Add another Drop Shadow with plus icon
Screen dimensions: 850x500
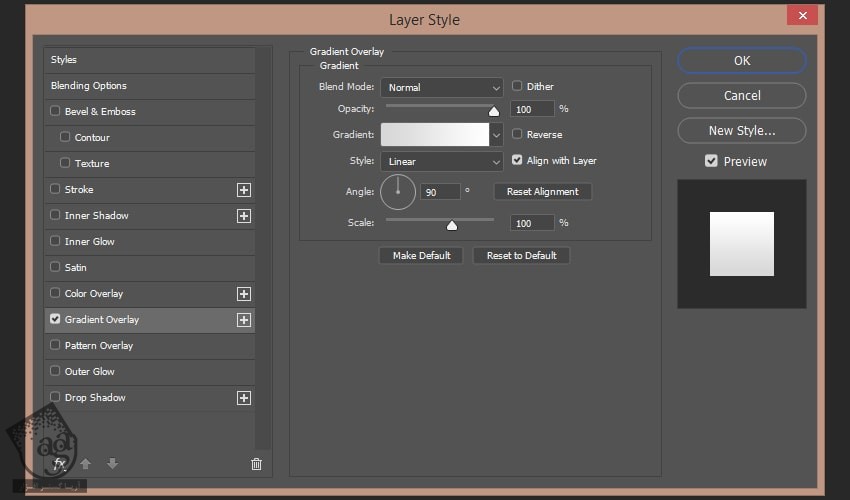pyautogui.click(x=243, y=398)
